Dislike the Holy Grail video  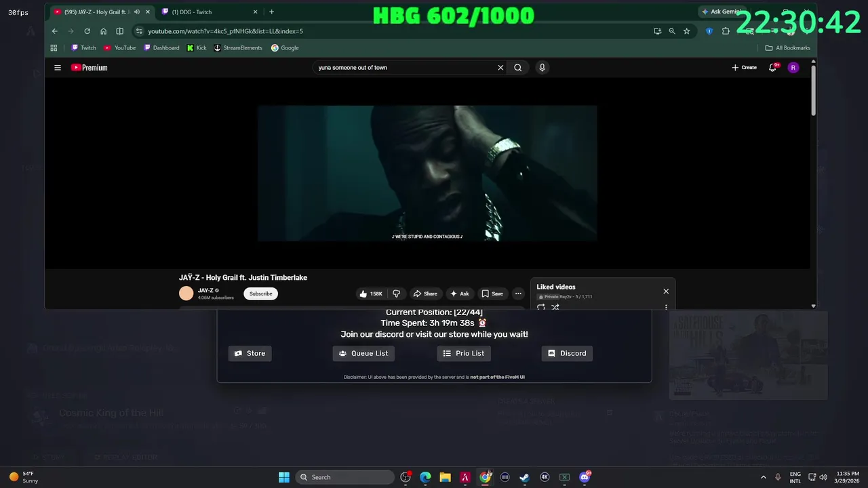click(x=397, y=293)
